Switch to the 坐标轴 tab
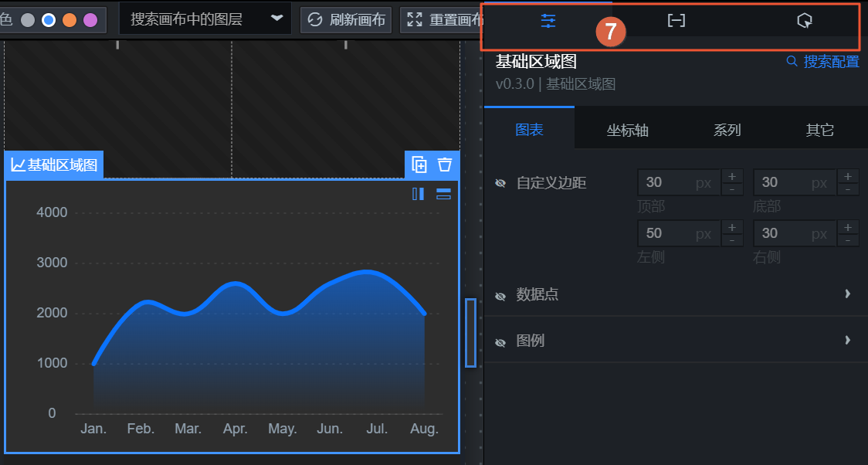The image size is (868, 465). pos(627,130)
